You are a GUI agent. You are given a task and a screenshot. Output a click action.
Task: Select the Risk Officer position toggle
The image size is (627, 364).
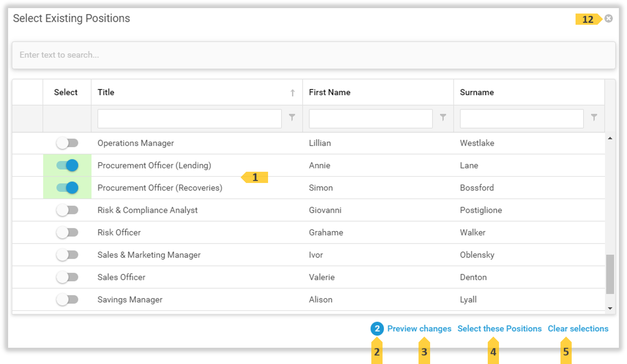click(67, 232)
